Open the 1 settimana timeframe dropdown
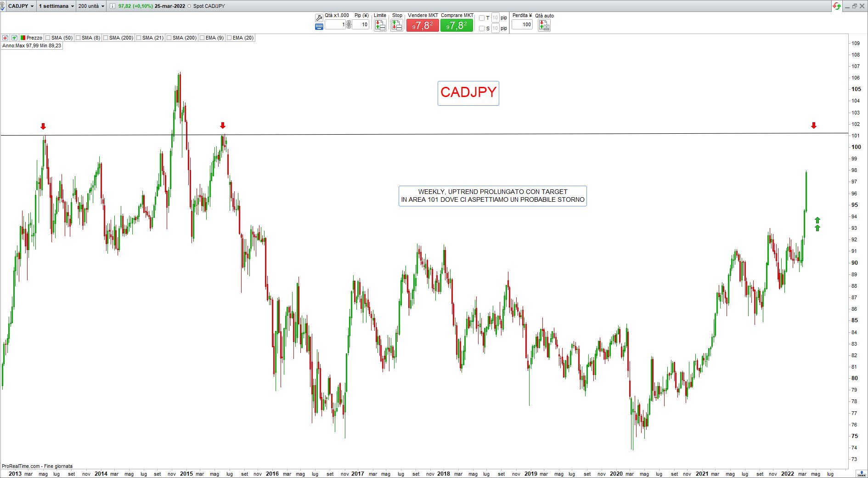The height and width of the screenshot is (478, 868). tap(56, 6)
